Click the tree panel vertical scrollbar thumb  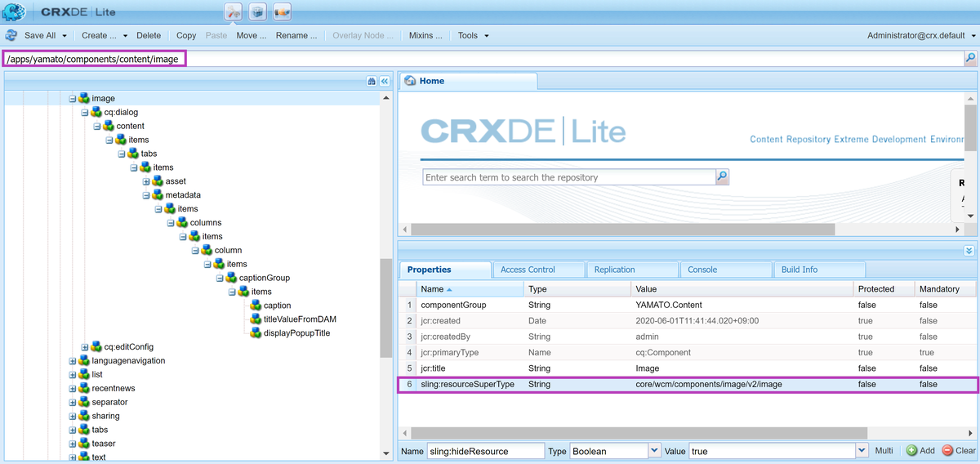386,308
